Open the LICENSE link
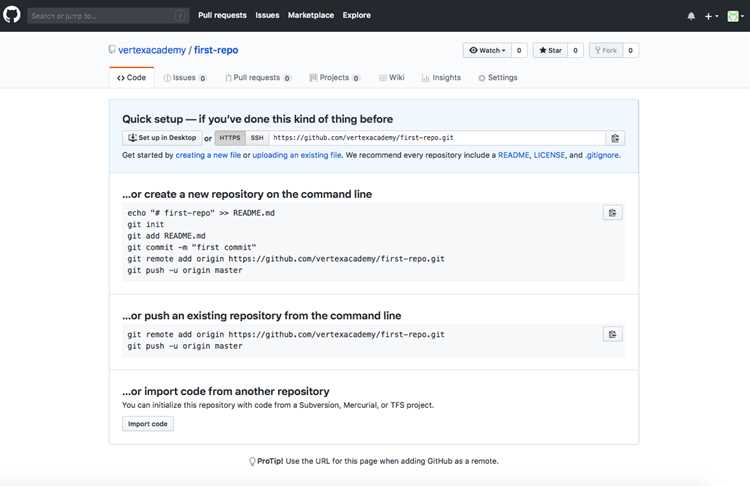Image resolution: width=750 pixels, height=486 pixels. [549, 155]
